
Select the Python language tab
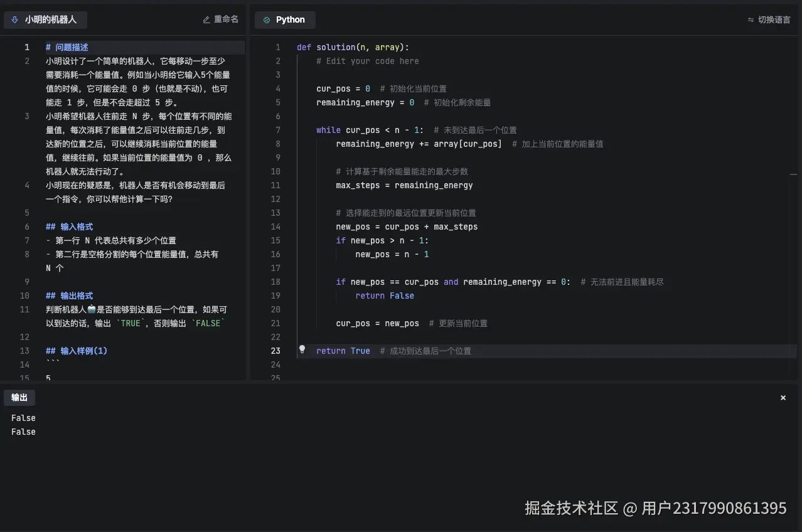click(285, 19)
